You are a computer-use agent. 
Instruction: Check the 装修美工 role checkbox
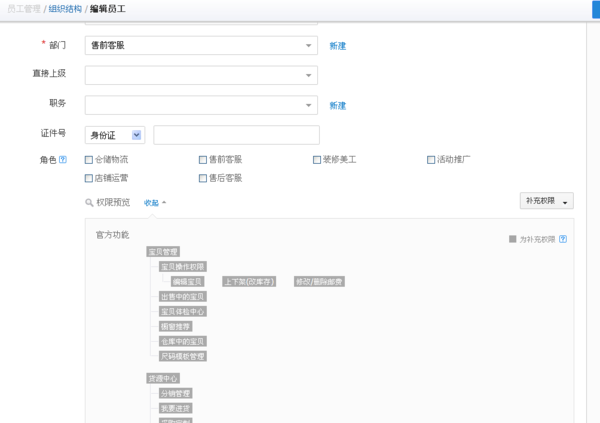[x=317, y=160]
